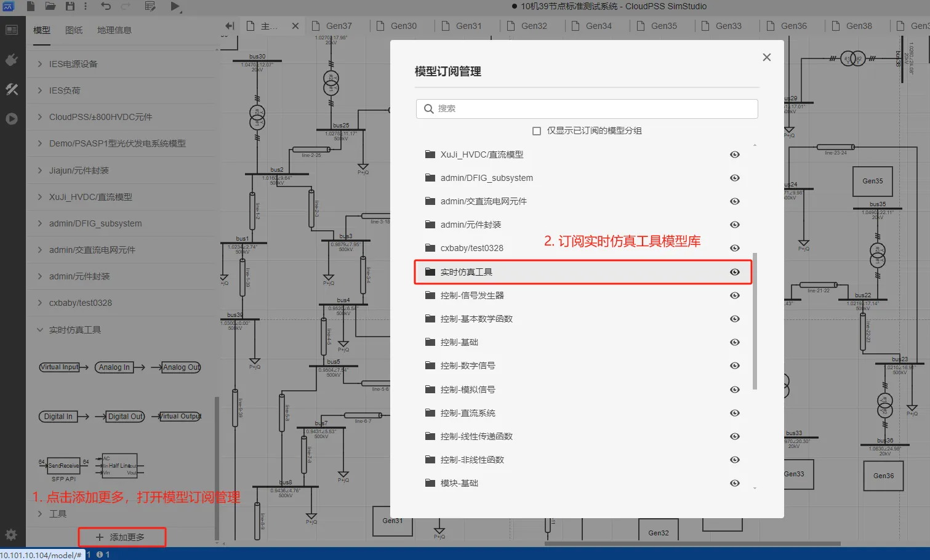Viewport: 930px width, 560px height.
Task: Click the left model panel scrollbar
Action: [216, 468]
